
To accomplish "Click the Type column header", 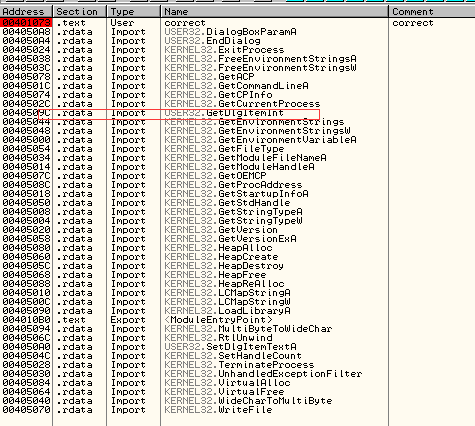I will 134,12.
